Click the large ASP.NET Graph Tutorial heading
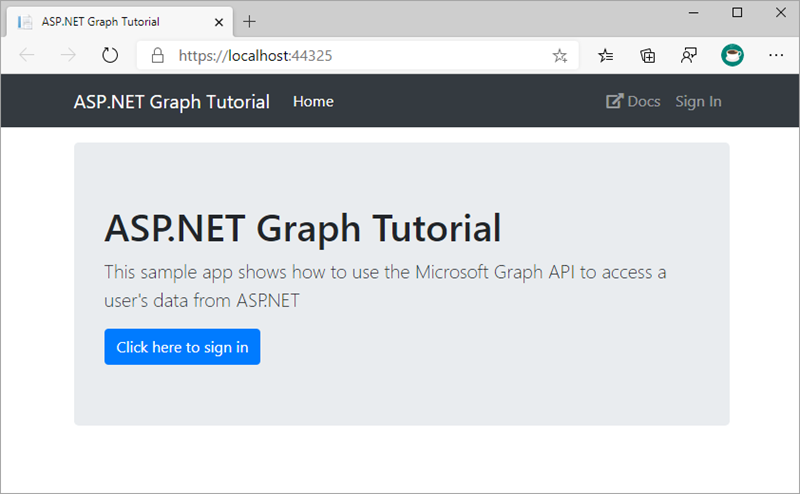Viewport: 800px width, 494px height. (x=303, y=228)
